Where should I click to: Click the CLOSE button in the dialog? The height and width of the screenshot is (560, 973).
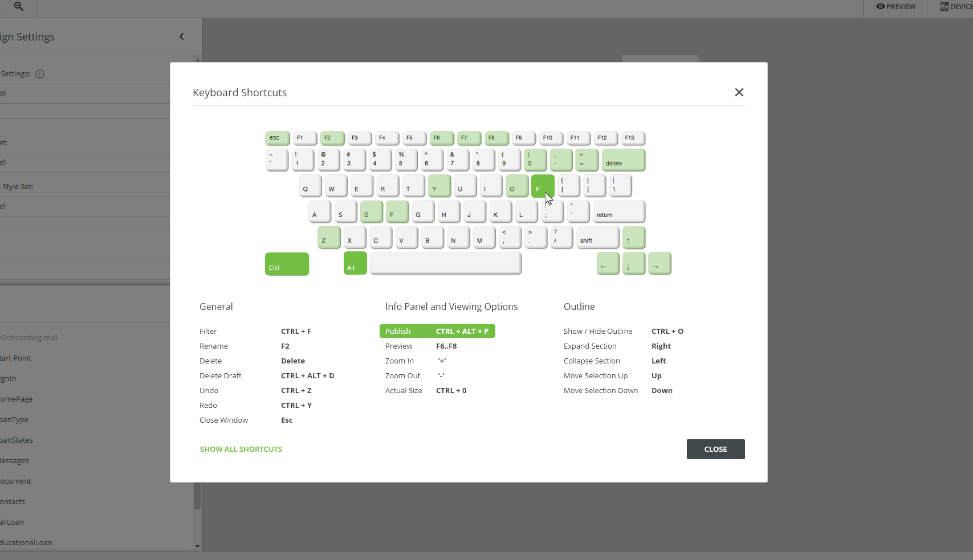[715, 449]
